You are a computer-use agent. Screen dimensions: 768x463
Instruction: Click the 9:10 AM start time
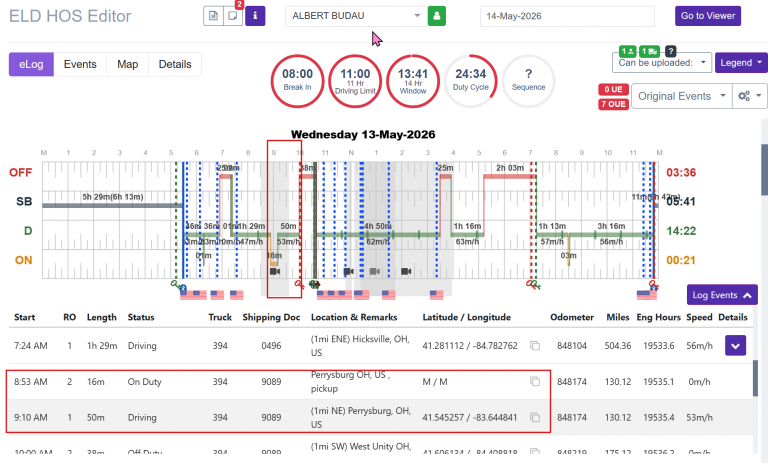click(31, 417)
